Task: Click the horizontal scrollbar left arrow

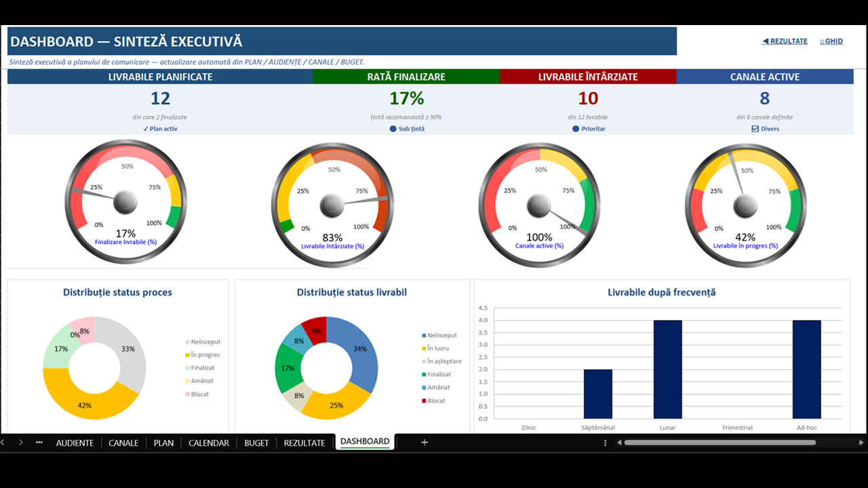Action: coord(618,443)
